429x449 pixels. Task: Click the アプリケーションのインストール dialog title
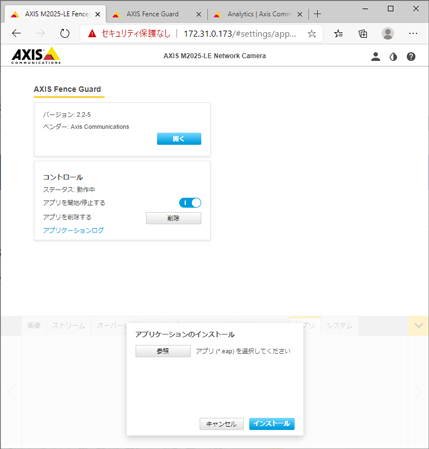click(185, 334)
